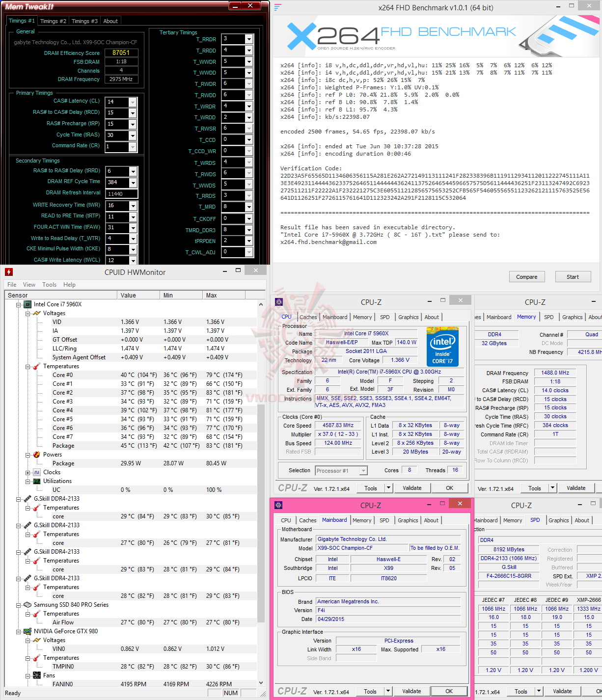Click OK in CPU-Z CPU window
The image size is (602, 700).
pos(449,488)
